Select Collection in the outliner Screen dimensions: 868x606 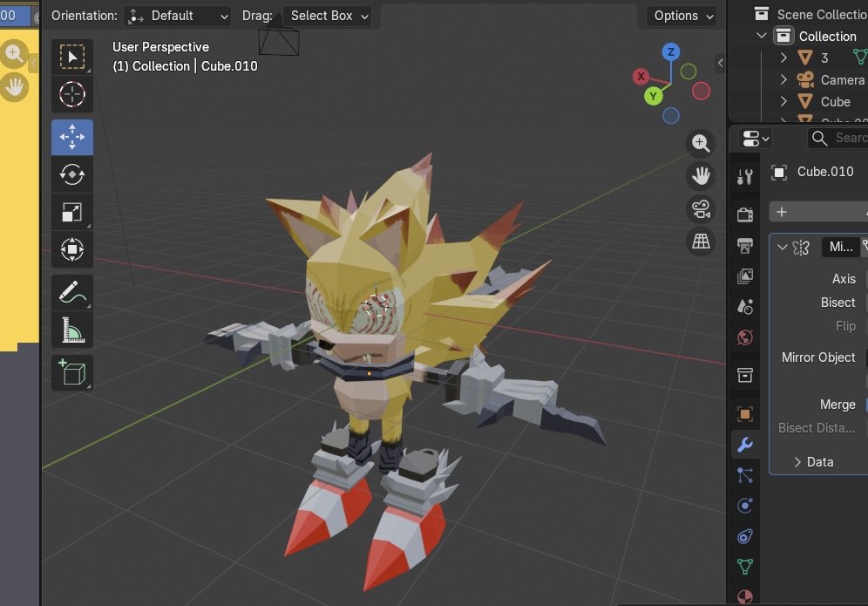[827, 37]
